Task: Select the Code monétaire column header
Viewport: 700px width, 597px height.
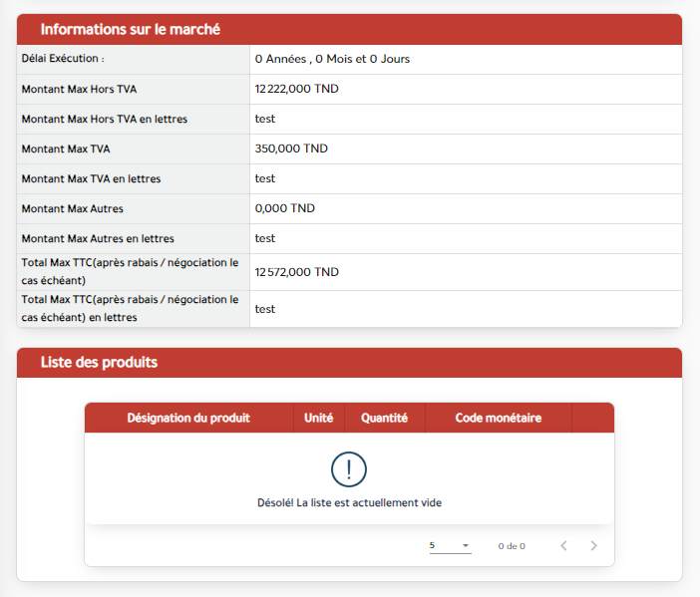Action: point(498,418)
